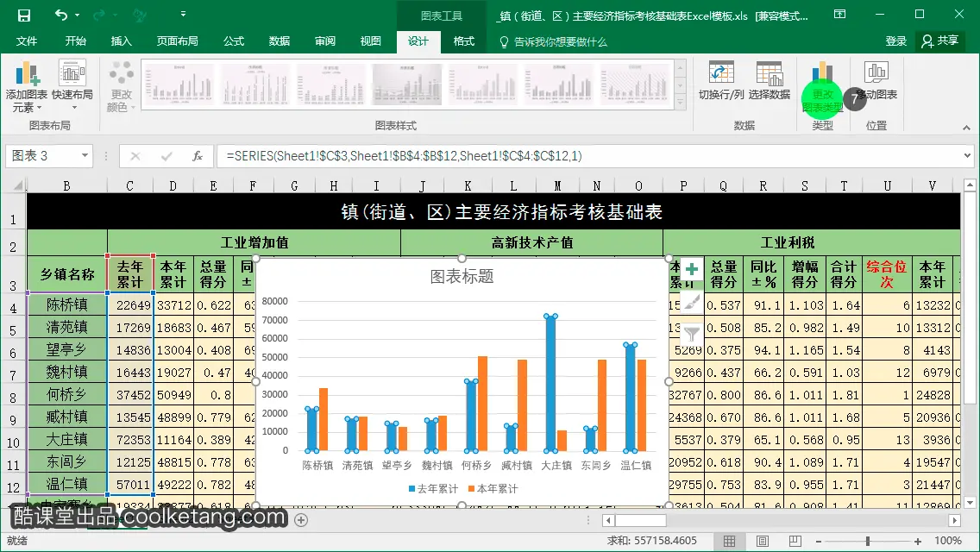Click the zoom out minus button
Screen dimensions: 980x552
click(x=818, y=541)
